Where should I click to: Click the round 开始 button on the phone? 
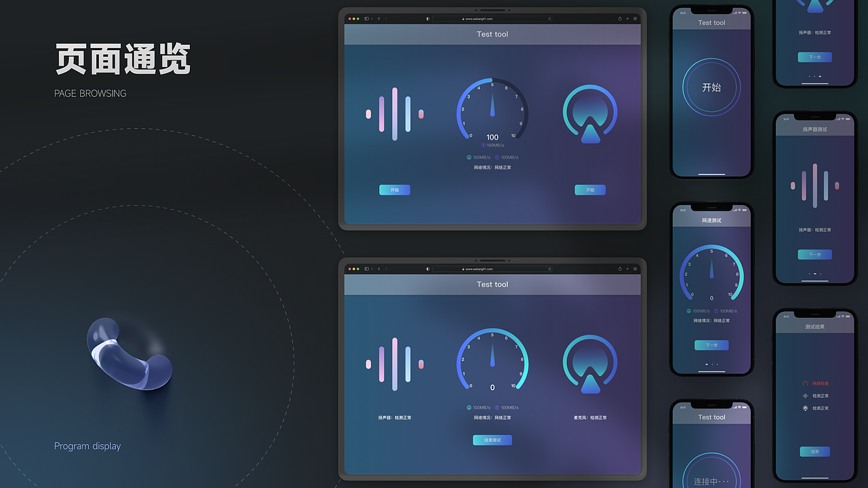point(711,87)
